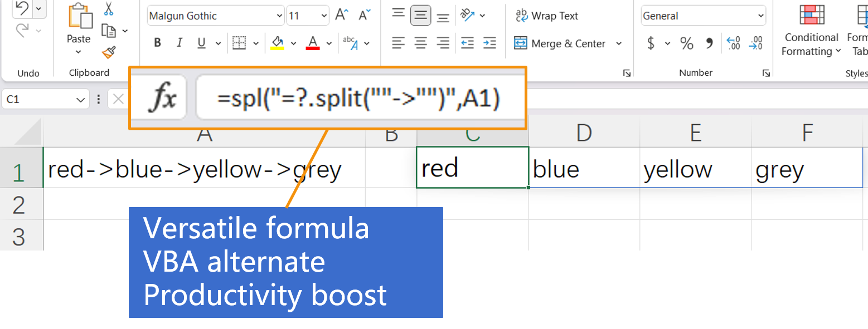
Task: Expand the Paste options arrow
Action: click(x=78, y=52)
